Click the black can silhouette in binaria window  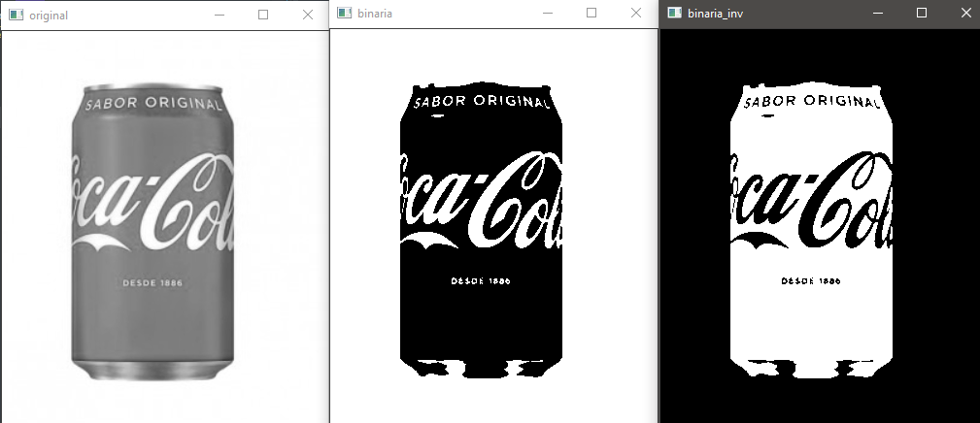tap(481, 230)
